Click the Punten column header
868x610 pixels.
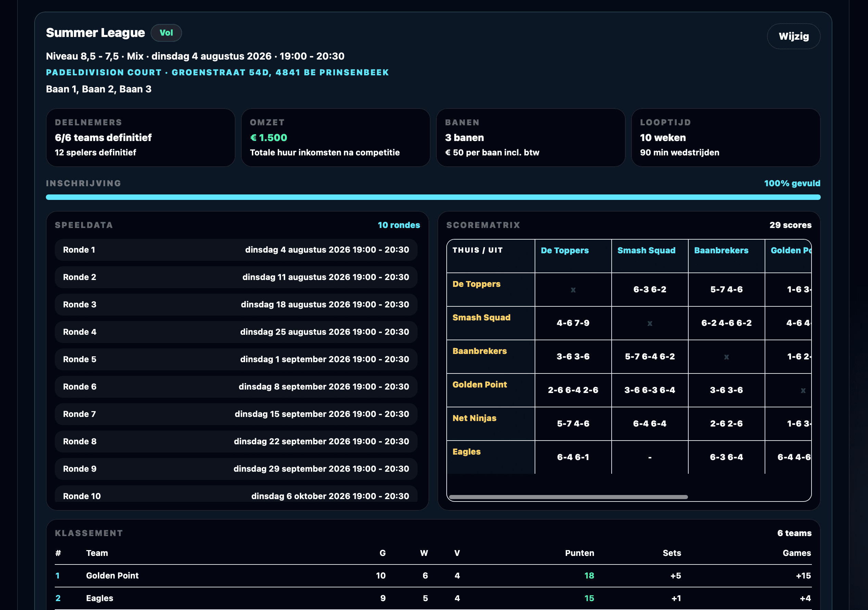point(579,553)
